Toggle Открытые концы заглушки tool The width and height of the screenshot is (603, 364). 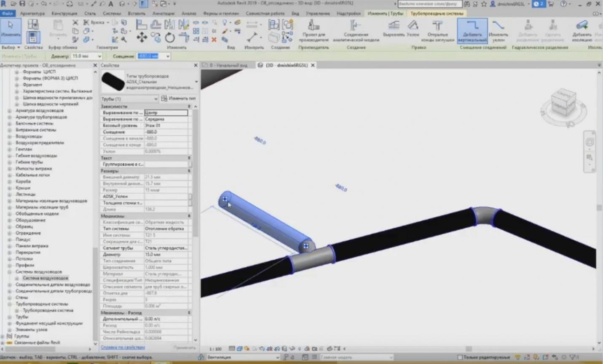click(437, 31)
